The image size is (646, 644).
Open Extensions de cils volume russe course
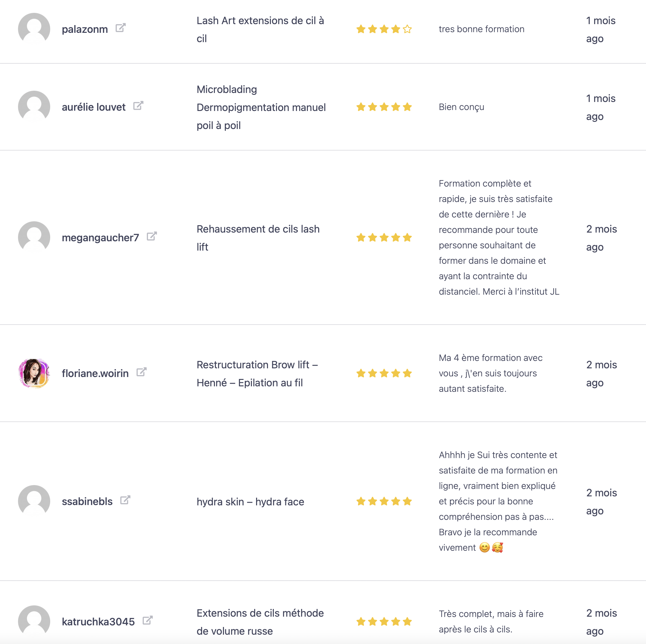(x=260, y=621)
